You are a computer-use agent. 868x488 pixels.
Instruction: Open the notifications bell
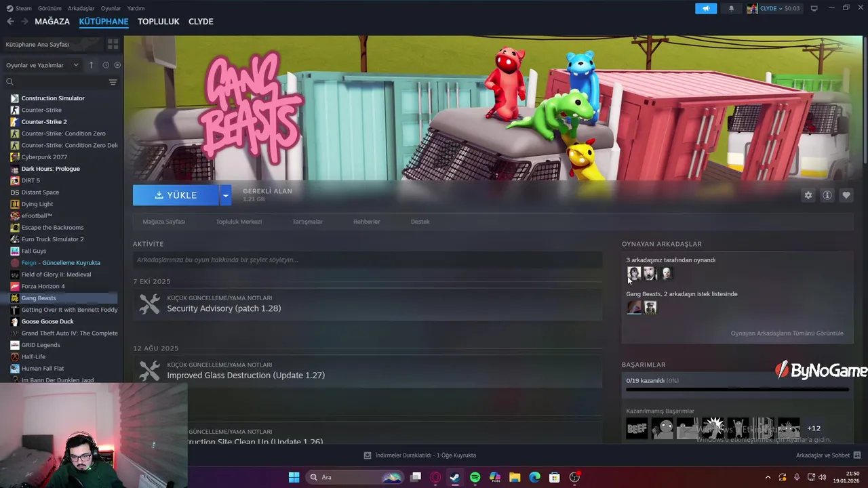click(731, 9)
